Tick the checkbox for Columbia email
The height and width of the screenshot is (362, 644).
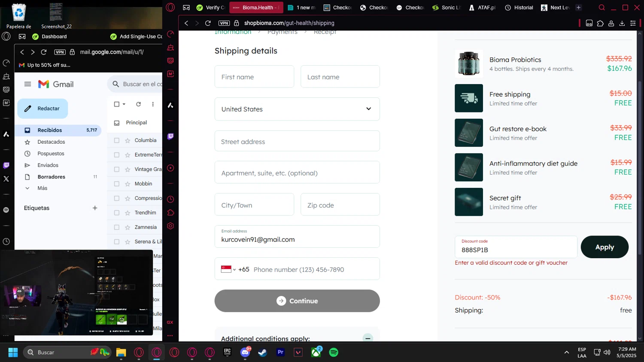tap(117, 140)
